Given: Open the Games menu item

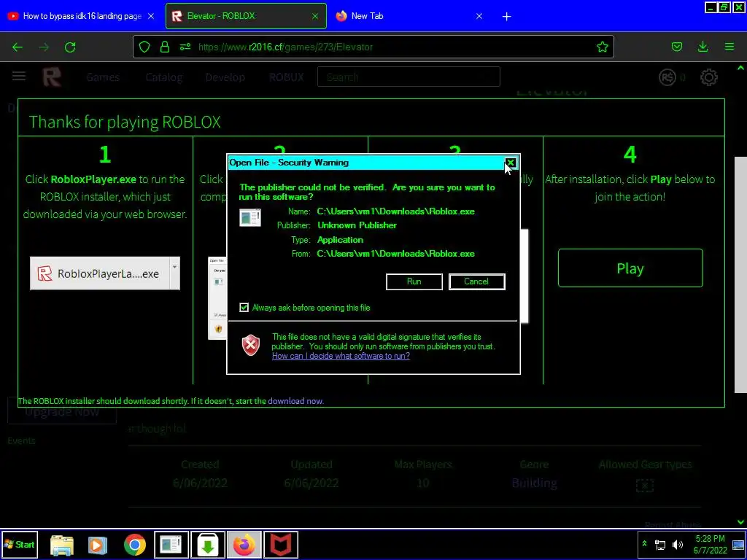Looking at the screenshot, I should pyautogui.click(x=102, y=77).
